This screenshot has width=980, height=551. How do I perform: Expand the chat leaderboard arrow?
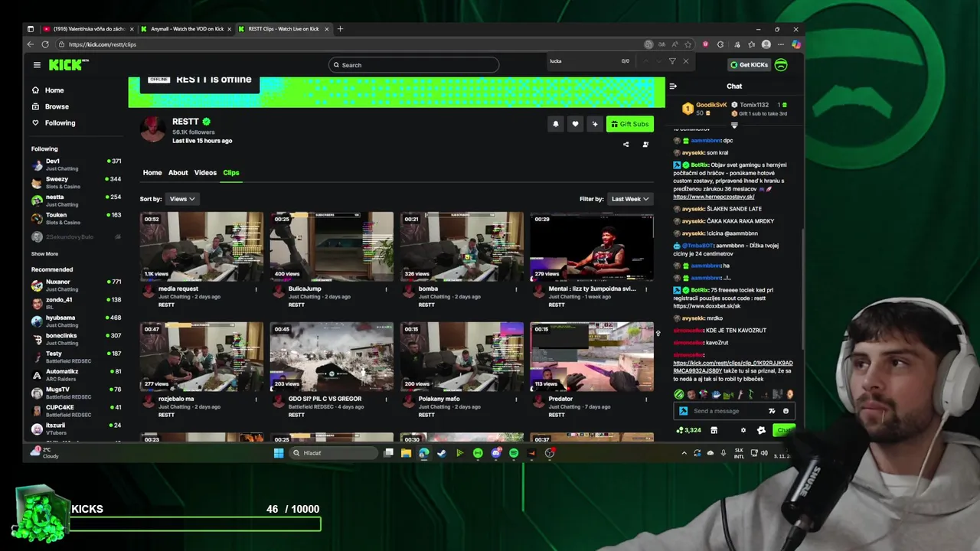pyautogui.click(x=734, y=126)
